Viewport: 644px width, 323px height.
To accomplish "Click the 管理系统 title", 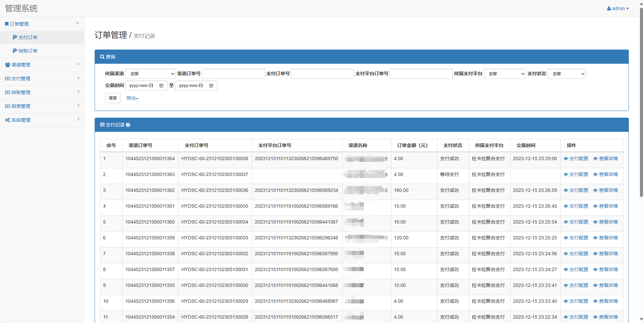I will (x=21, y=8).
